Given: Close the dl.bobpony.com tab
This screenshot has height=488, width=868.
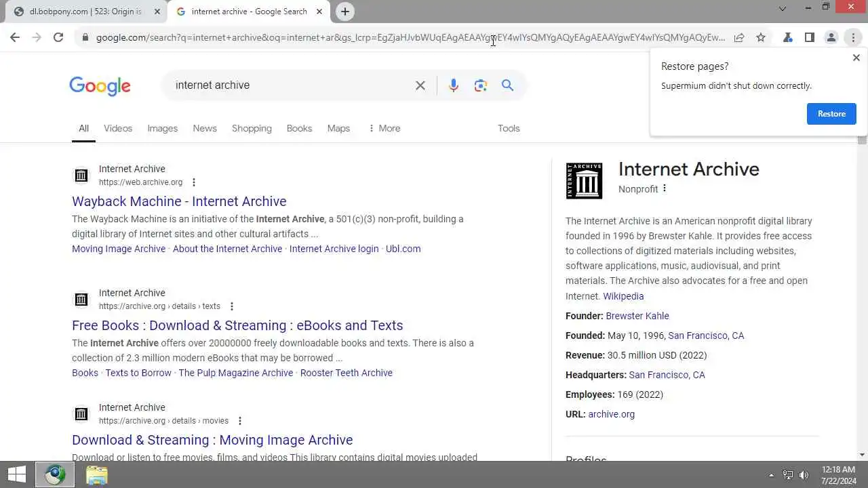Looking at the screenshot, I should (157, 12).
